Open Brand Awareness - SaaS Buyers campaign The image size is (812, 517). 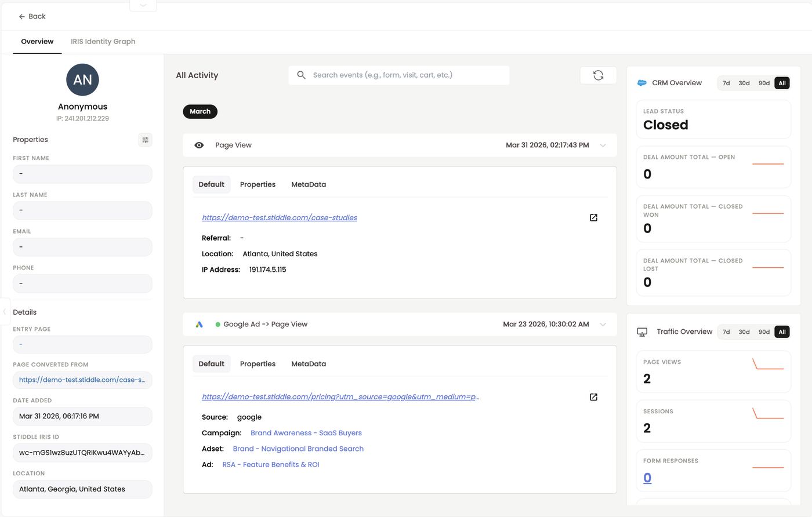tap(306, 433)
